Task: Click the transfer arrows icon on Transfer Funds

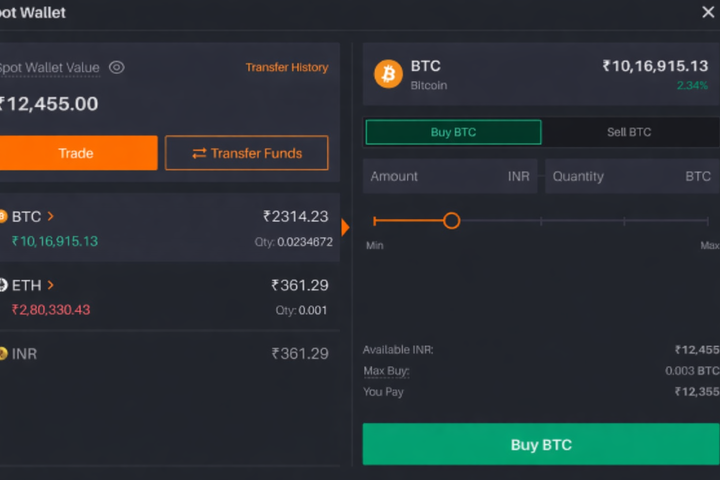Action: coord(199,153)
